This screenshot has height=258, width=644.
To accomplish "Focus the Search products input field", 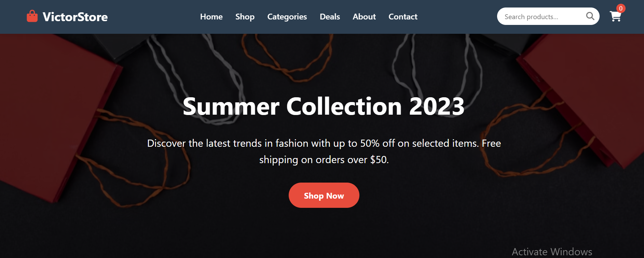I will pyautogui.click(x=543, y=16).
